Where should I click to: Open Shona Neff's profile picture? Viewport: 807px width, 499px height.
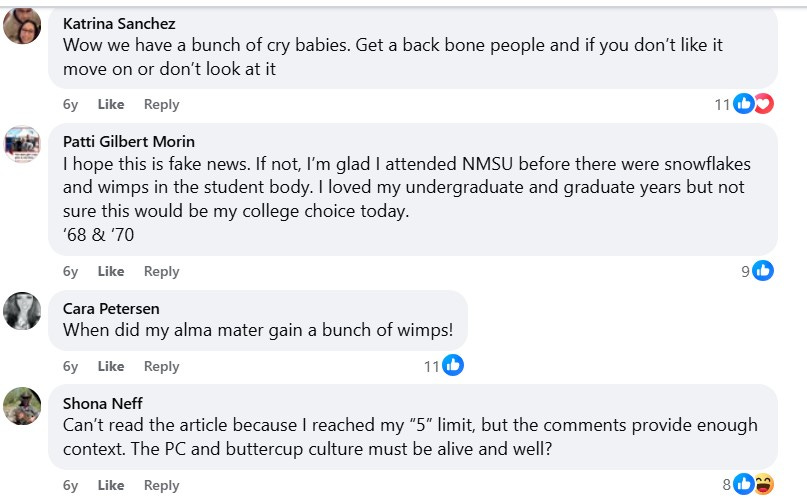coord(22,405)
